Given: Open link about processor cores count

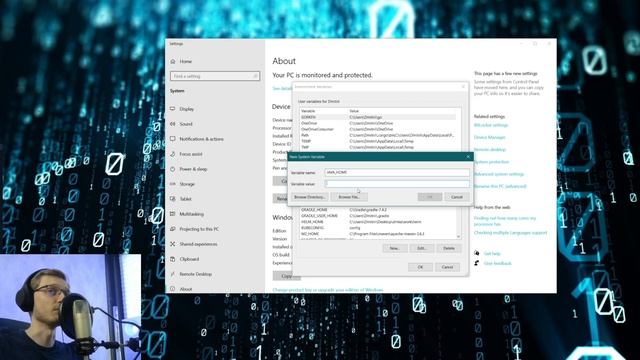Looking at the screenshot, I should (x=505, y=221).
